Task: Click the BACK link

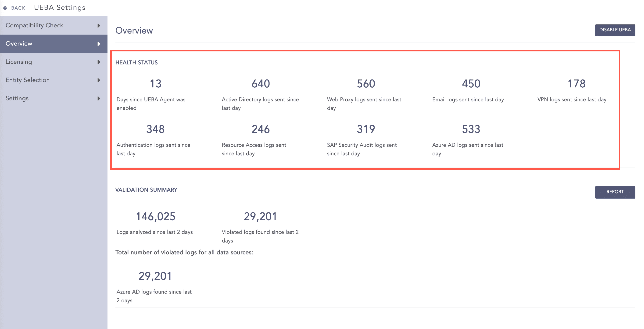Action: (x=18, y=8)
